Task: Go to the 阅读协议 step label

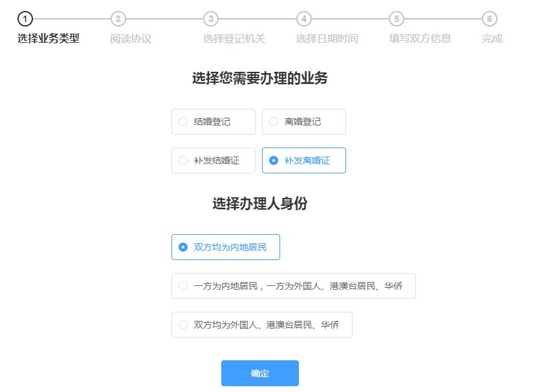Action: click(131, 39)
